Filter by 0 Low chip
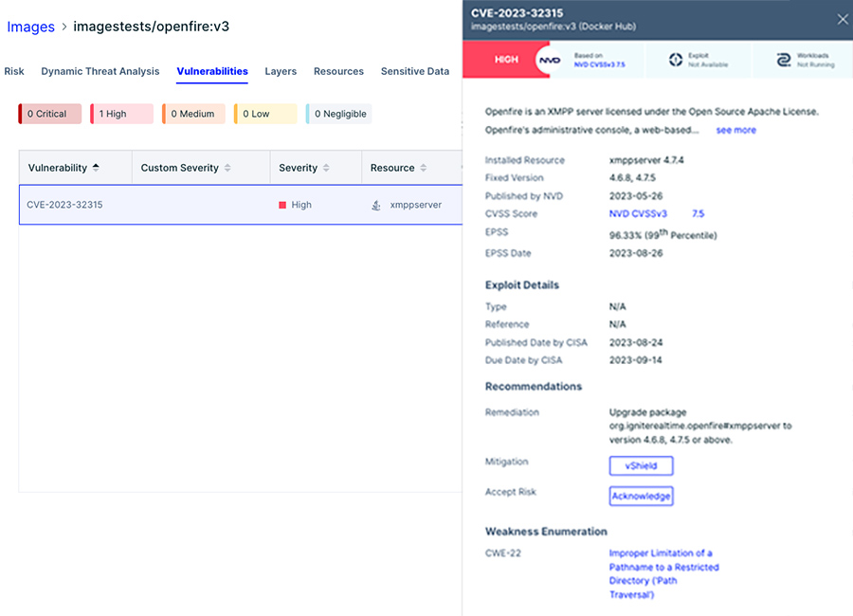This screenshot has width=853, height=616. point(265,114)
